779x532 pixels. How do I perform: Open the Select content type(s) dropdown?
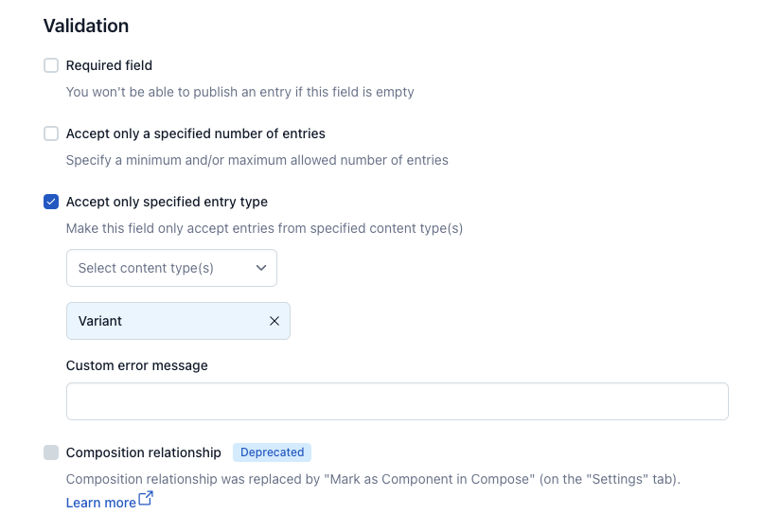pos(170,268)
